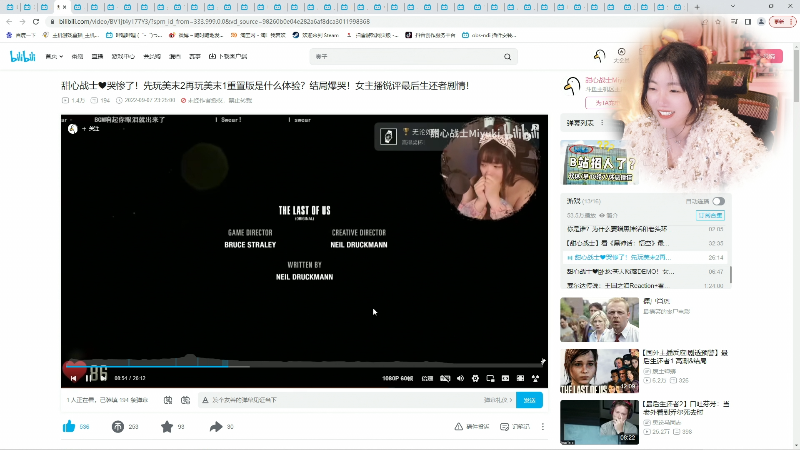800x450 pixels.
Task: Play the playlist item lasting 06:47
Action: pyautogui.click(x=645, y=271)
